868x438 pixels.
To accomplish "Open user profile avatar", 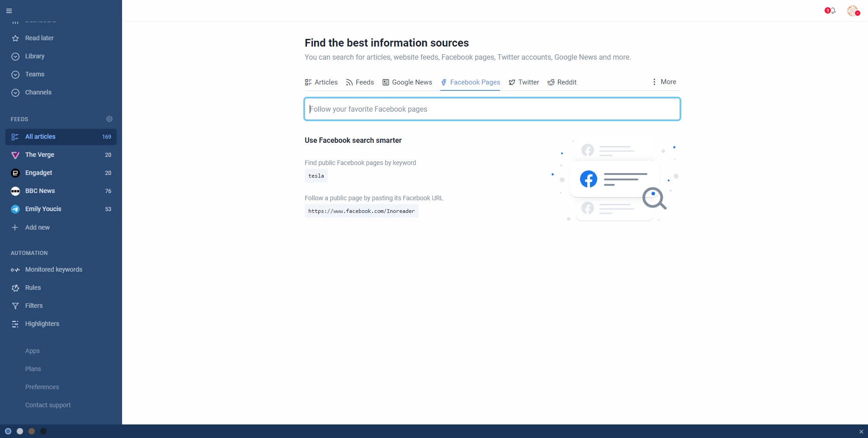I will tap(853, 11).
